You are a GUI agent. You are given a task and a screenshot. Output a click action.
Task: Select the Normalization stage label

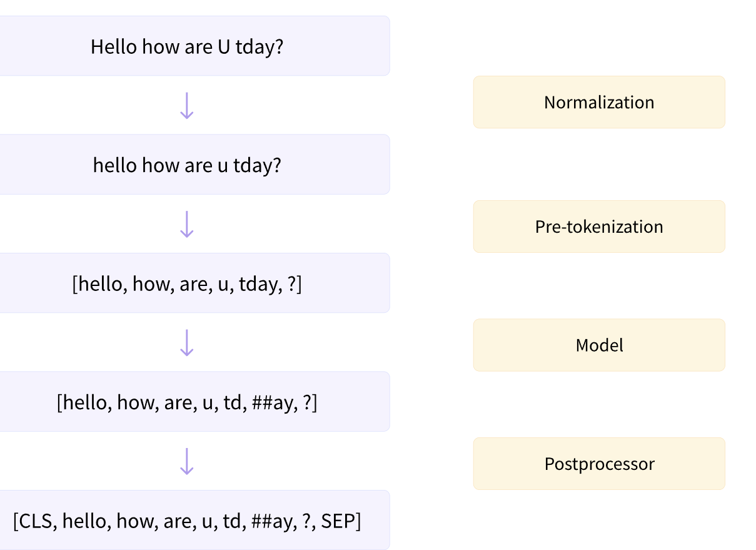tap(598, 103)
